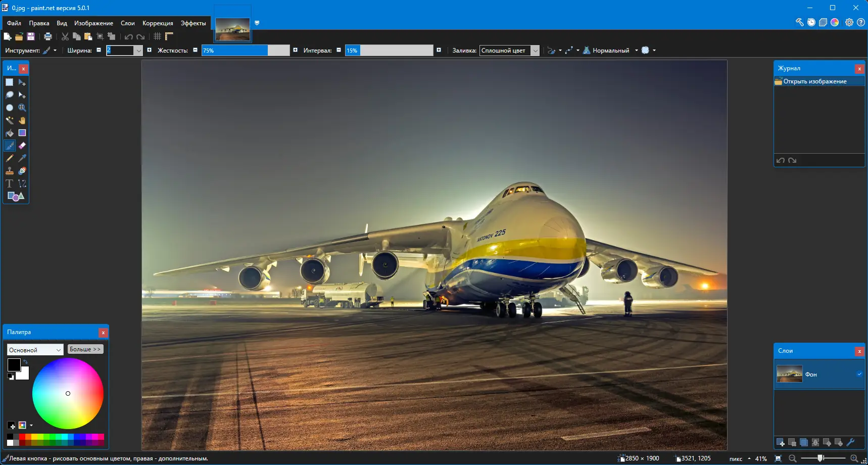
Task: Toggle visibility checkbox of Фон layer
Action: 859,374
